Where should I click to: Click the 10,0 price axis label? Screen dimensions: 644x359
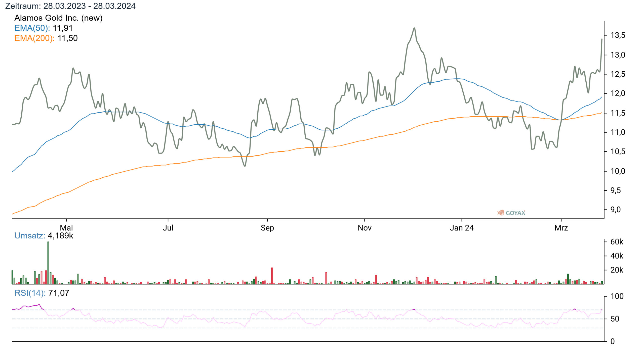(618, 171)
